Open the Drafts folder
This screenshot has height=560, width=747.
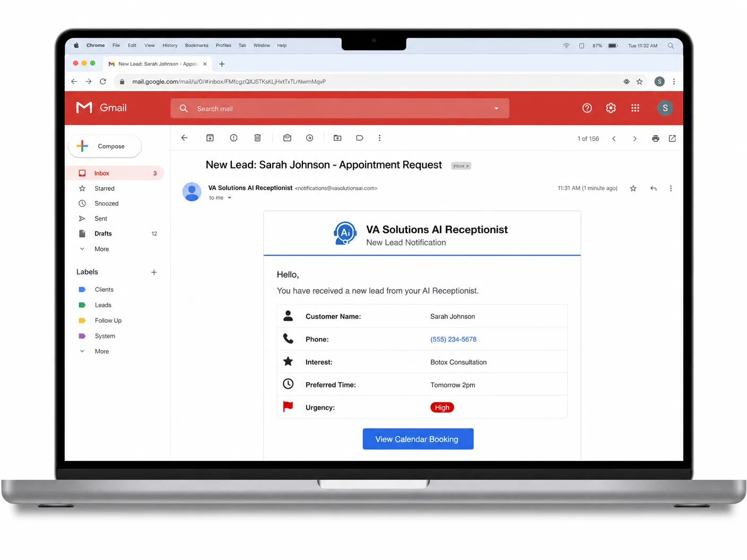tap(103, 234)
